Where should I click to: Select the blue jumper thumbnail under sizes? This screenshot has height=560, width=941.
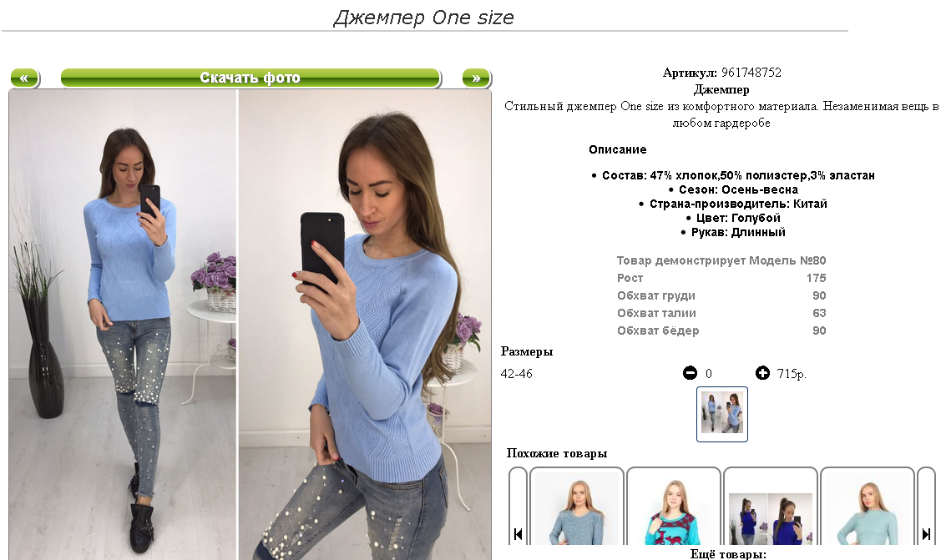point(722,414)
